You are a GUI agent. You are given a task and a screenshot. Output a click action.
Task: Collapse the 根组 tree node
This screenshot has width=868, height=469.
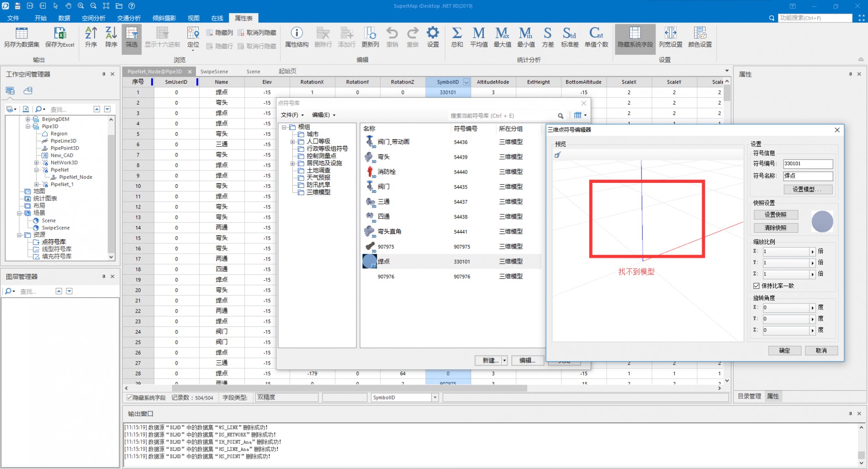pos(284,127)
